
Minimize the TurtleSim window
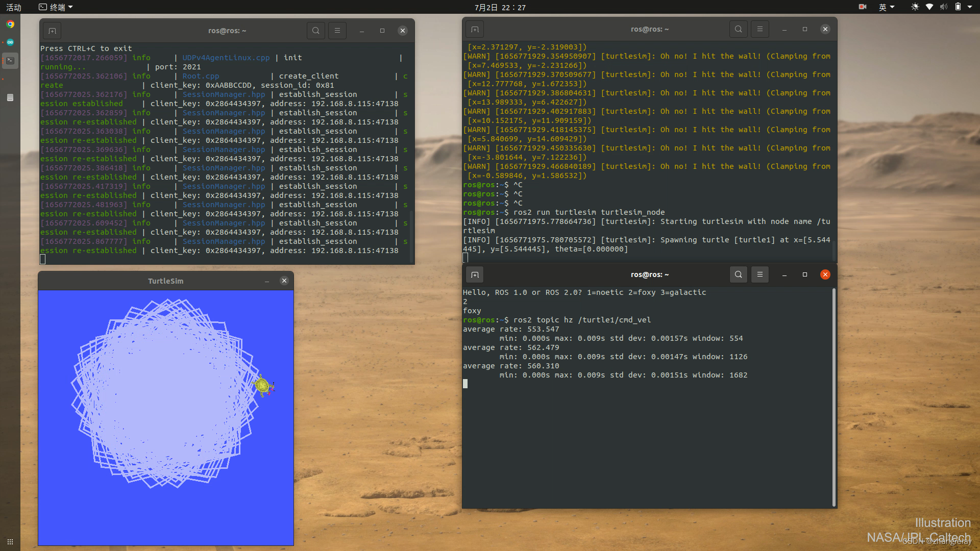tap(266, 281)
